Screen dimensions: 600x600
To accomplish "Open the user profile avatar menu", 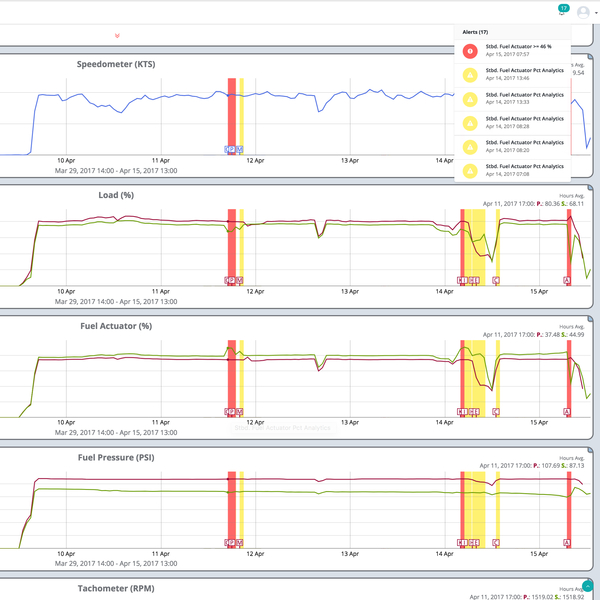I will 583,11.
